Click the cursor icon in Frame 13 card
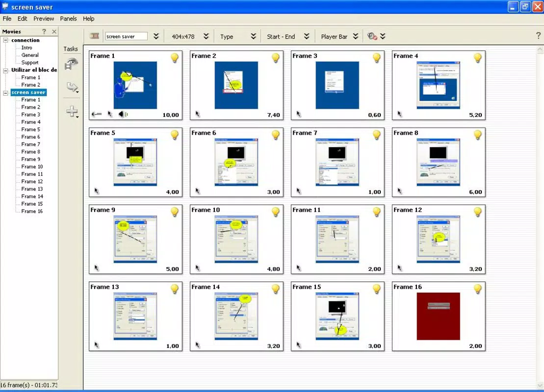Screen dimensions: 544x392 click(97, 345)
